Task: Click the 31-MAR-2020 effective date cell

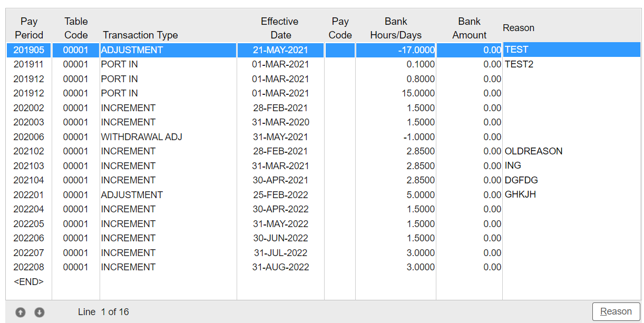Action: (280, 122)
